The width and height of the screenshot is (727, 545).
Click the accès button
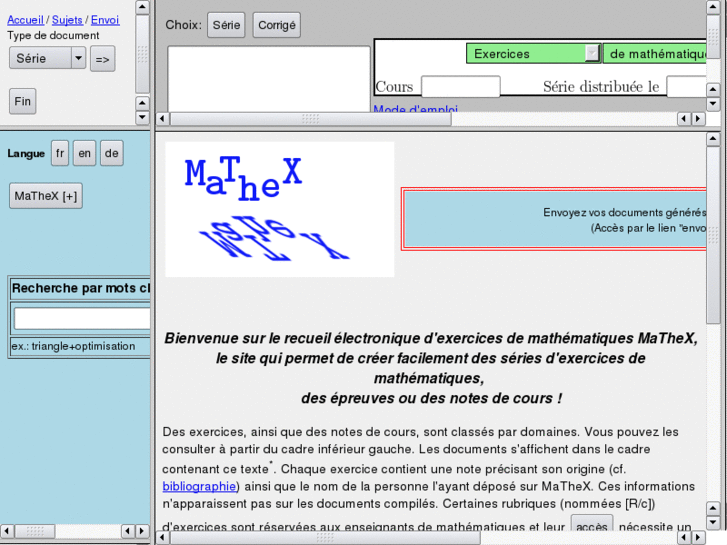point(592,524)
